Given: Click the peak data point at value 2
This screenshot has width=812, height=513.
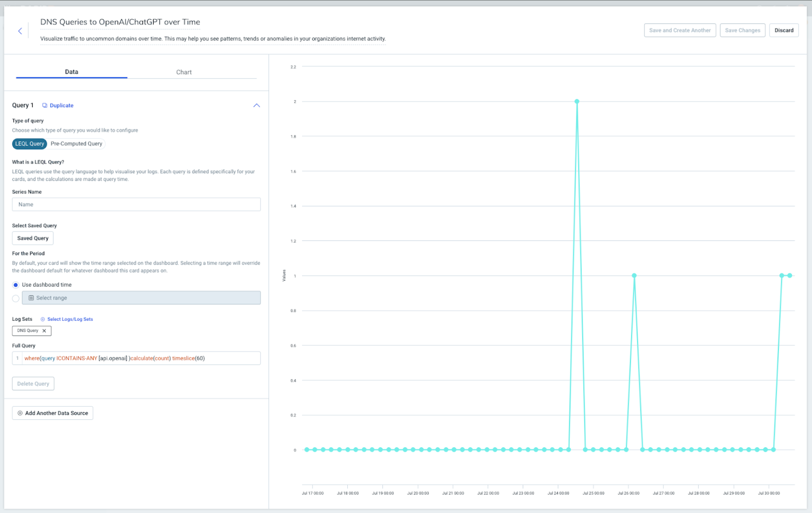Looking at the screenshot, I should (577, 102).
